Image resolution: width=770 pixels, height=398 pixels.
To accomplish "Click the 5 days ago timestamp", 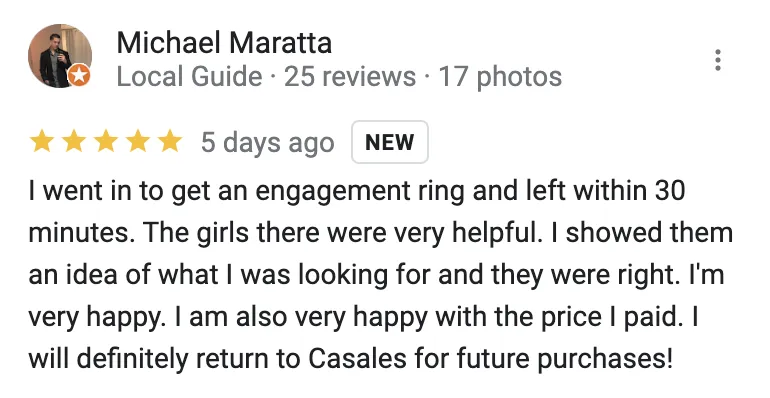I will (268, 143).
